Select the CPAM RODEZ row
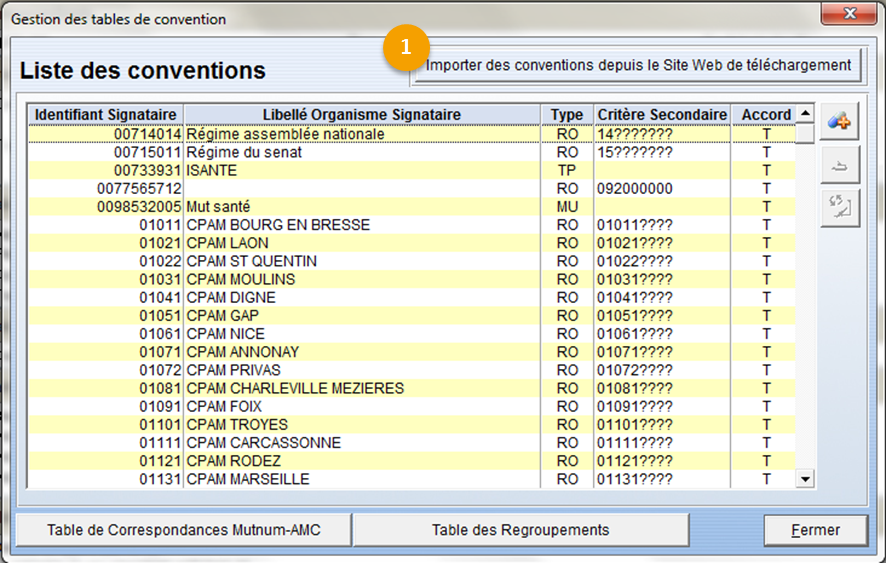This screenshot has width=886, height=563. (412, 461)
